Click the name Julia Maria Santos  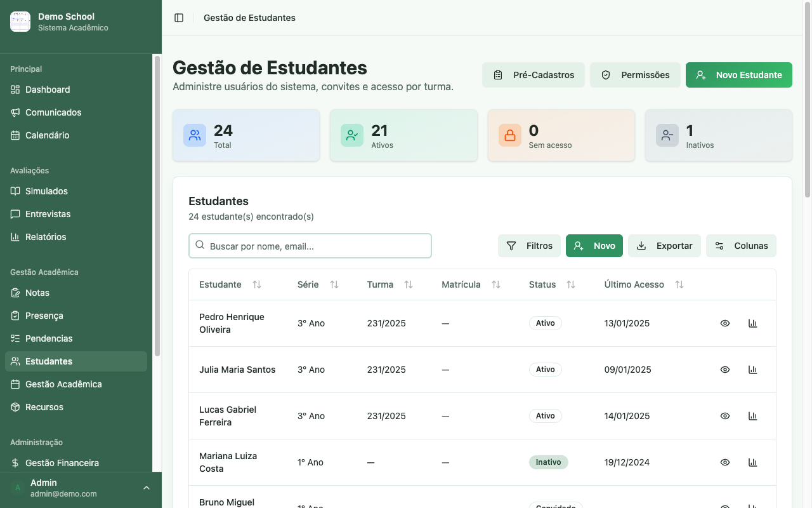pyautogui.click(x=237, y=370)
